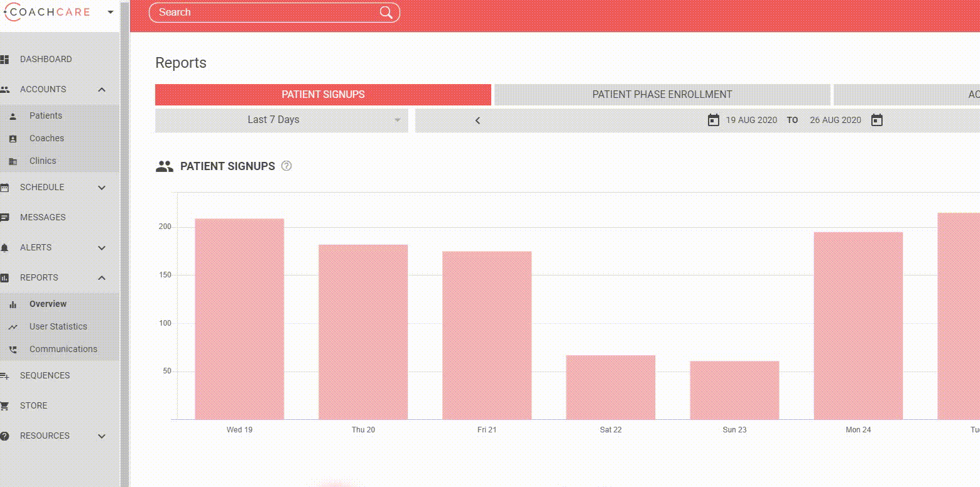Click the Sequences list-add icon
The width and height of the screenshot is (980, 487).
4,376
